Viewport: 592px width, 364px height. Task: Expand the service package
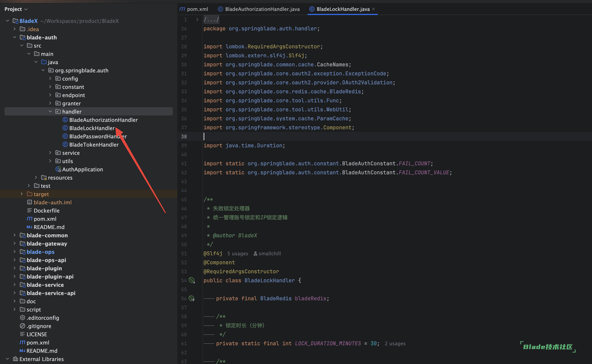coord(50,153)
